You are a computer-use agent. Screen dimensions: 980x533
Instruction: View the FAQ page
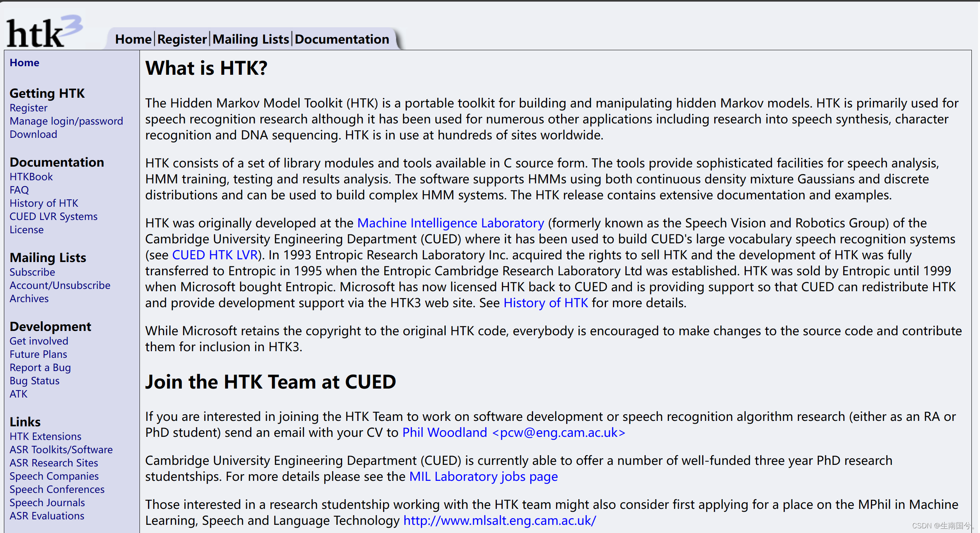pyautogui.click(x=19, y=190)
